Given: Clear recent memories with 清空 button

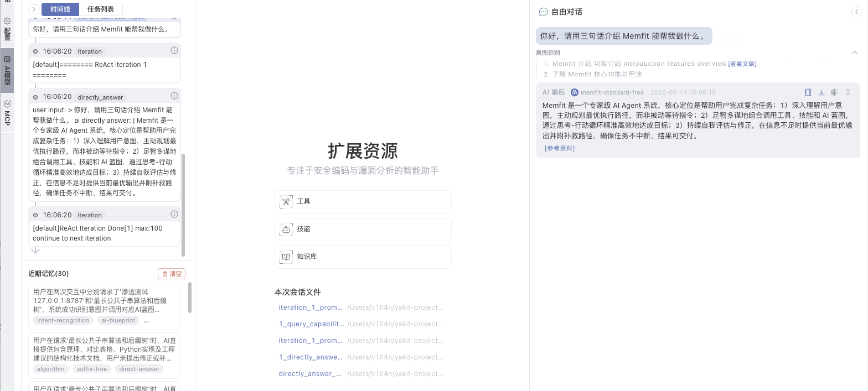Looking at the screenshot, I should click(172, 274).
